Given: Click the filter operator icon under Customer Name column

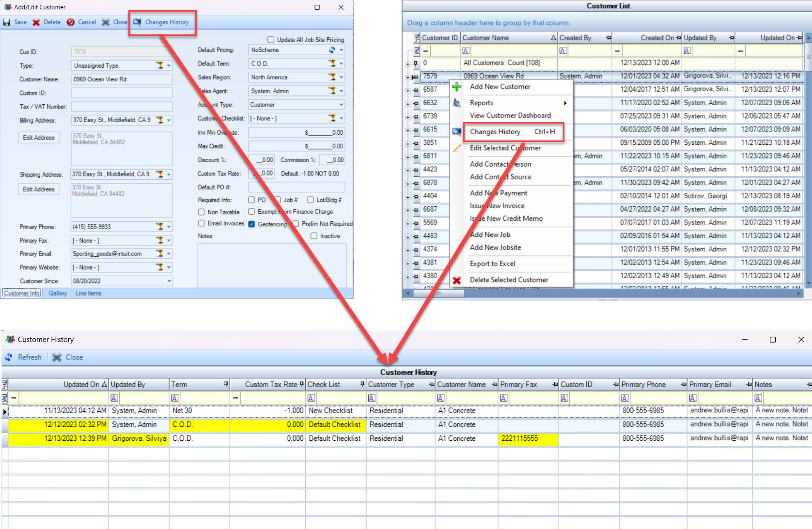Looking at the screenshot, I should tap(466, 50).
